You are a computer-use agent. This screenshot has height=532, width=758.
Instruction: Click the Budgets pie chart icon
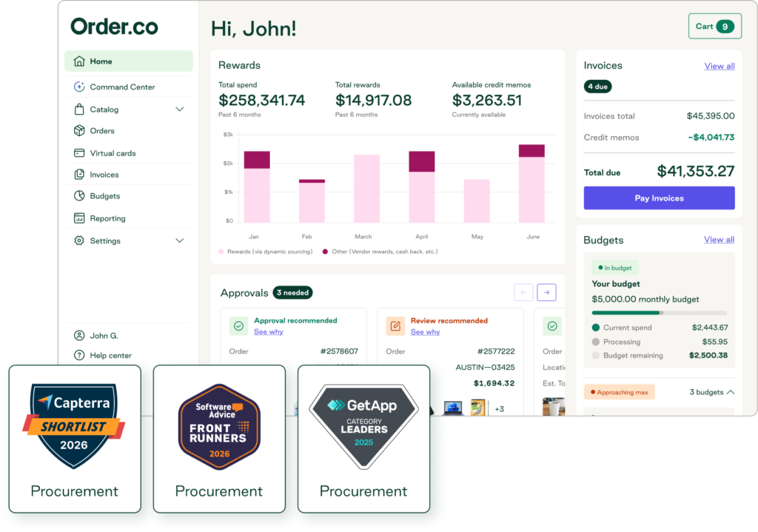(79, 195)
